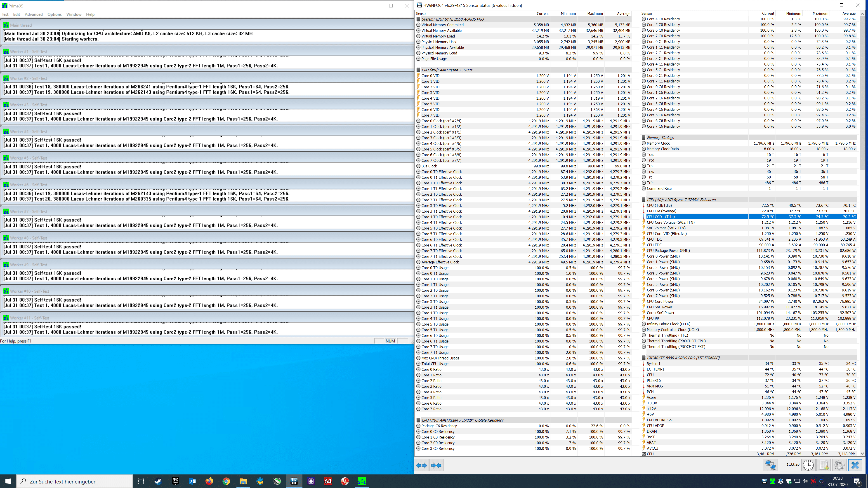Reset the elapsed time clock icon
Screen dimensions: 868x488
(808, 465)
